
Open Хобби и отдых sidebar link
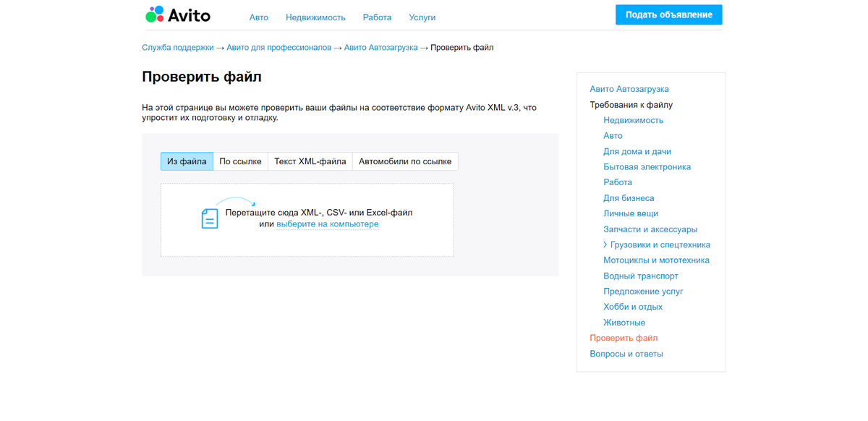633,307
